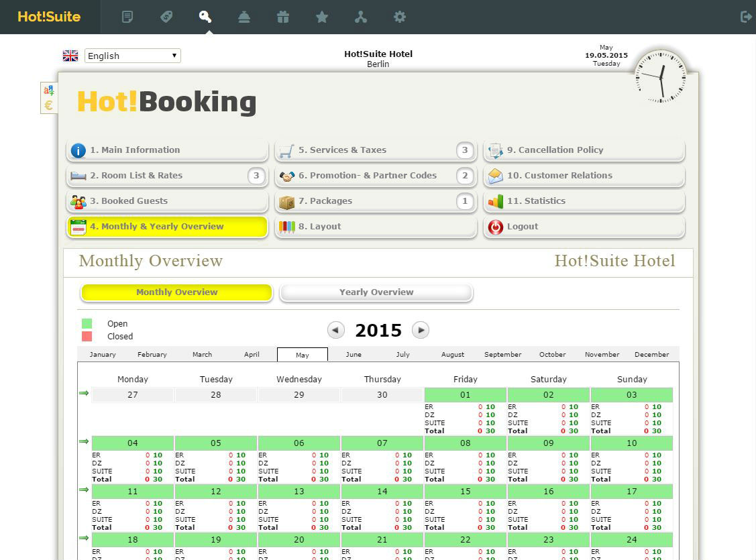
Task: Click the bed icon of Room List & Rates
Action: [x=78, y=176]
